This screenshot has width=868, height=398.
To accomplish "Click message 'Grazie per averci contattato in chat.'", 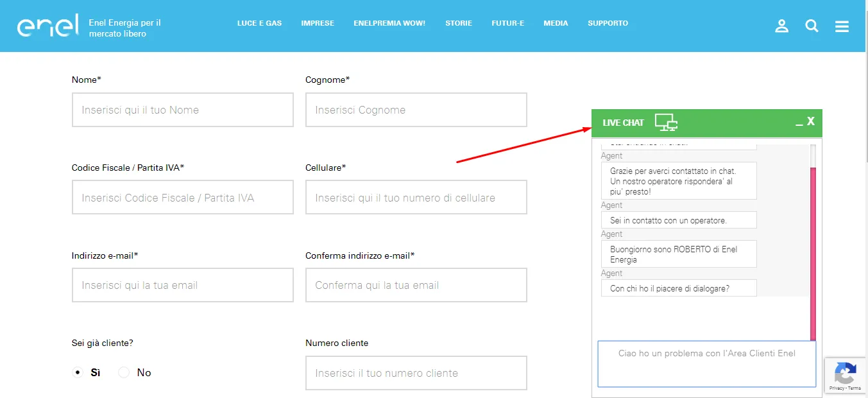I will pos(679,181).
